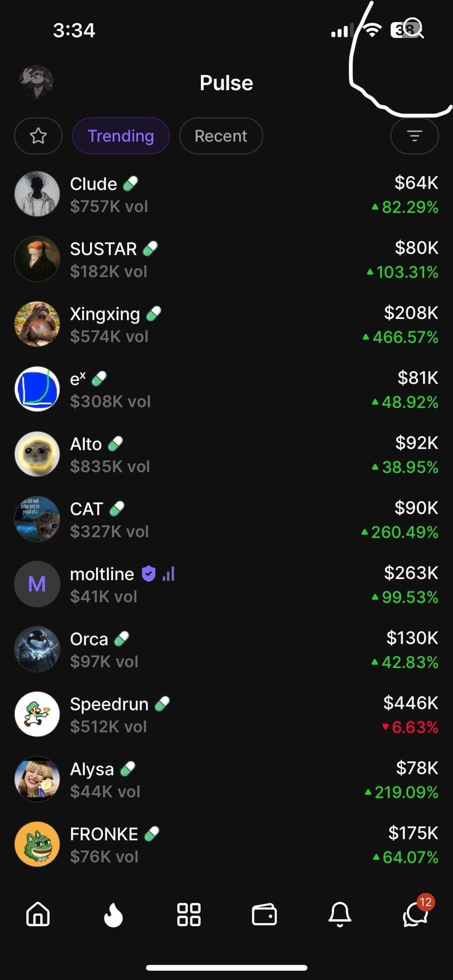Select the FRONKE frog thumbnail

[x=37, y=844]
